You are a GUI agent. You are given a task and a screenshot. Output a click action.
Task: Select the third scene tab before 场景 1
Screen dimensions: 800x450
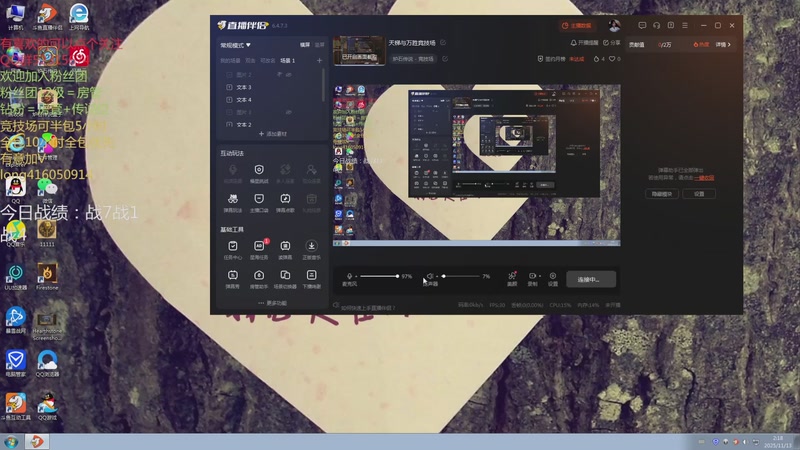click(x=268, y=61)
